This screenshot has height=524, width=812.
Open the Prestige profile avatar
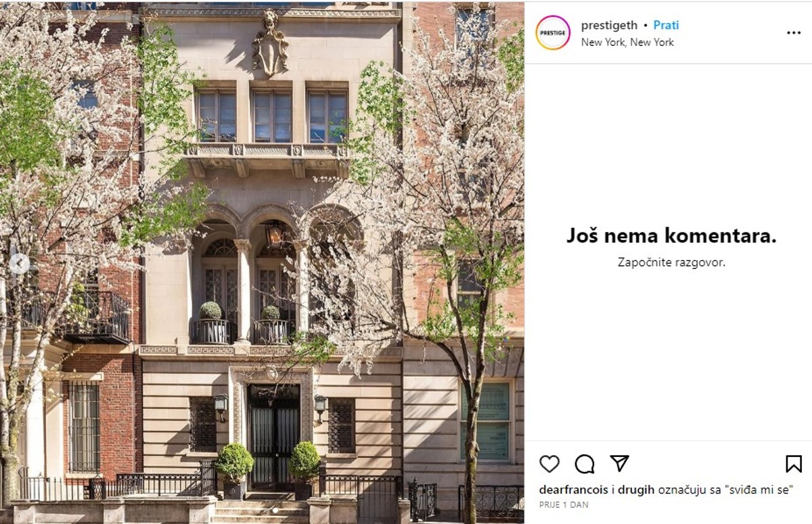pos(553,32)
